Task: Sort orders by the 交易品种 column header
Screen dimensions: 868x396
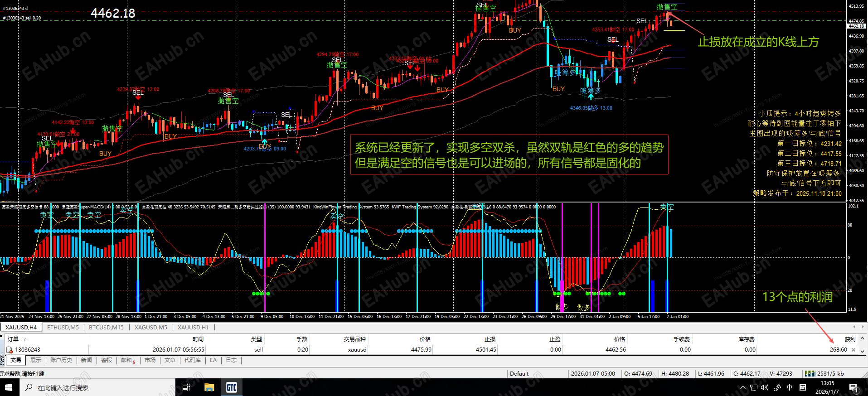Action: [339, 339]
